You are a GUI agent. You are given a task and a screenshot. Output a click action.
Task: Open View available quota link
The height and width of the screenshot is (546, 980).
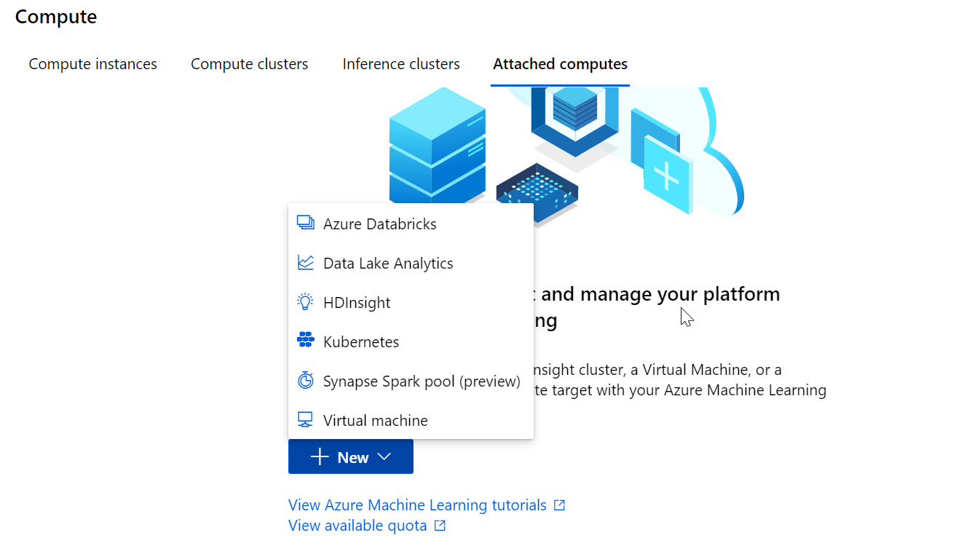point(357,525)
